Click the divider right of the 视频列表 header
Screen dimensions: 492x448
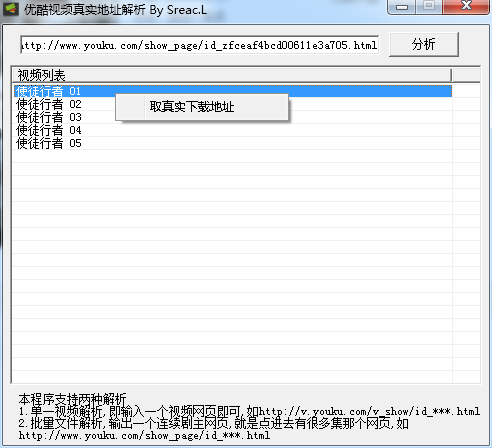[452, 75]
